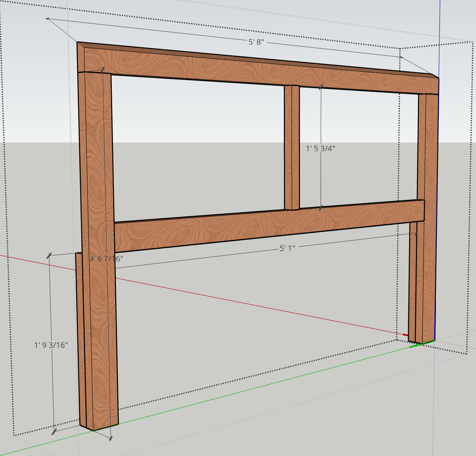Select the center vertical divider post
Image resolution: width=476 pixels, height=456 pixels.
click(x=292, y=147)
